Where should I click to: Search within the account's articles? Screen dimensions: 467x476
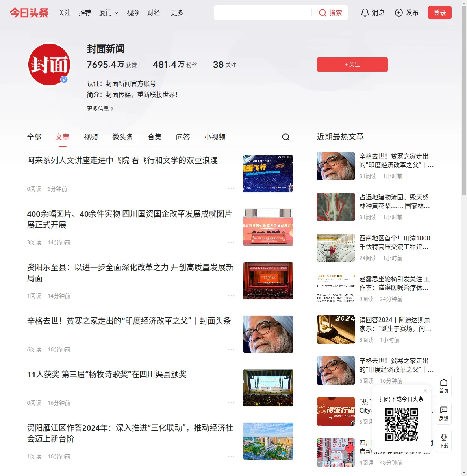(286, 137)
